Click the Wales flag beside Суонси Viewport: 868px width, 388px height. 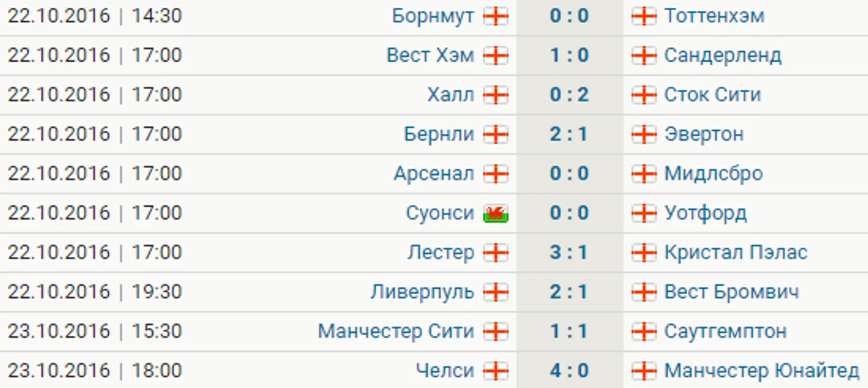pyautogui.click(x=496, y=213)
